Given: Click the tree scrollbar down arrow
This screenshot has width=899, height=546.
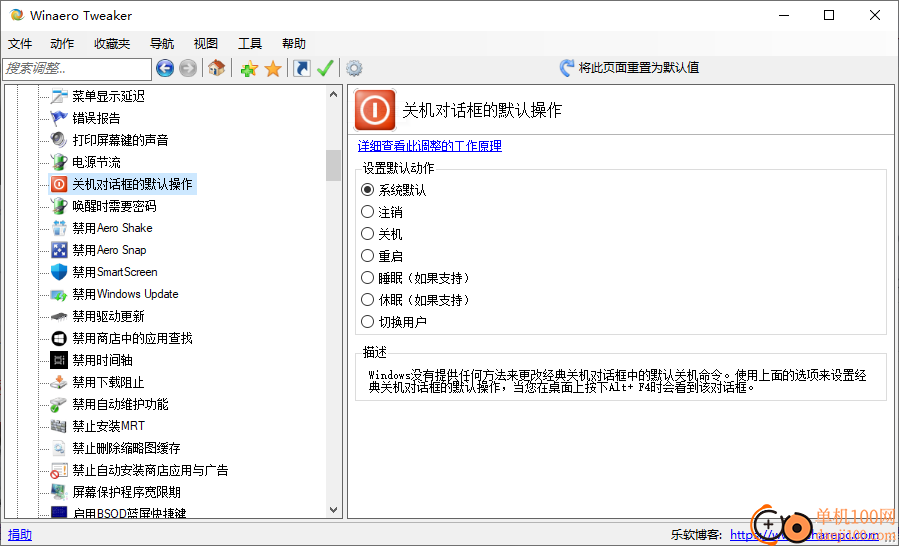Looking at the screenshot, I should pos(334,509).
